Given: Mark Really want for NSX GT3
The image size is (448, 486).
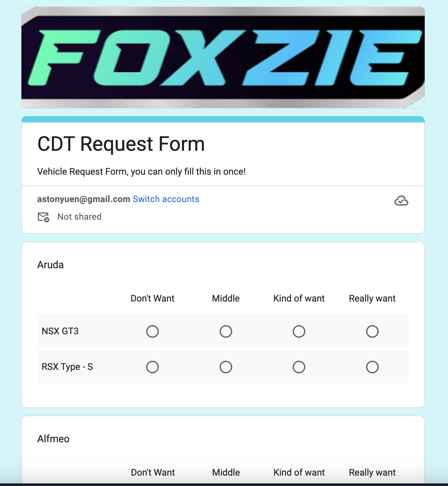Looking at the screenshot, I should pos(372,331).
